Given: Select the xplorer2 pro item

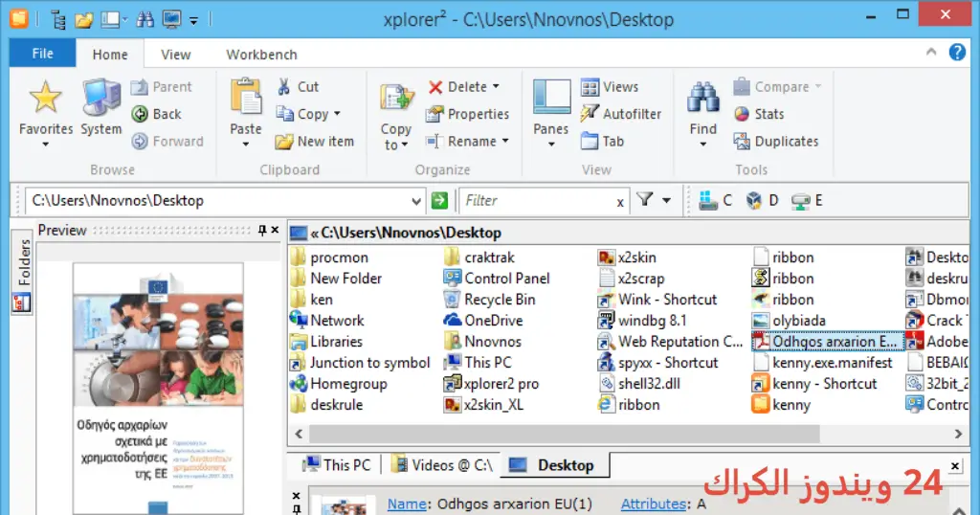Looking at the screenshot, I should click(491, 384).
